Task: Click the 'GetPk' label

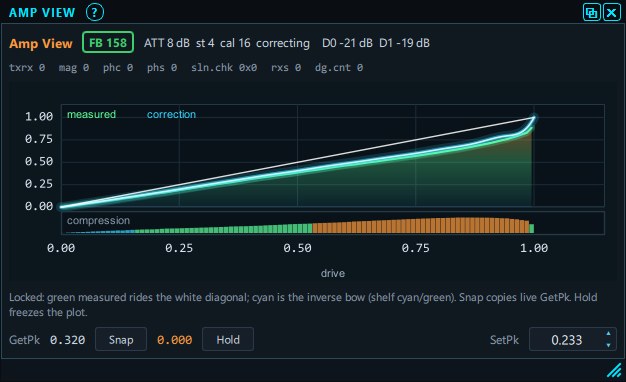Action: (24, 340)
